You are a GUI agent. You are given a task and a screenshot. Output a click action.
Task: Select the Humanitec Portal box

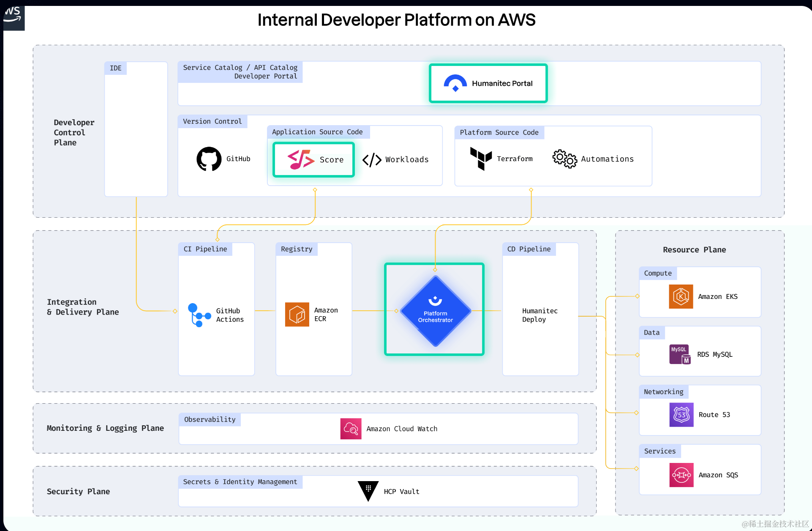[488, 83]
